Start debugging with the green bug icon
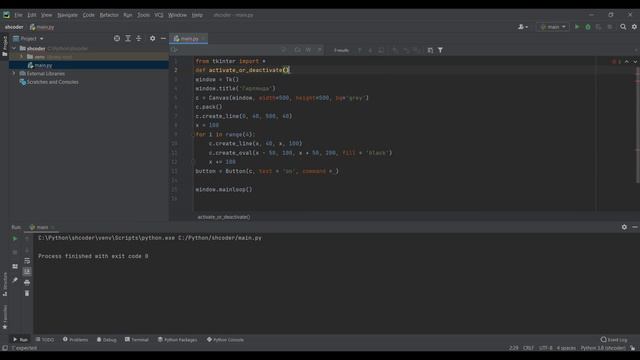The width and height of the screenshot is (640, 360). click(588, 27)
